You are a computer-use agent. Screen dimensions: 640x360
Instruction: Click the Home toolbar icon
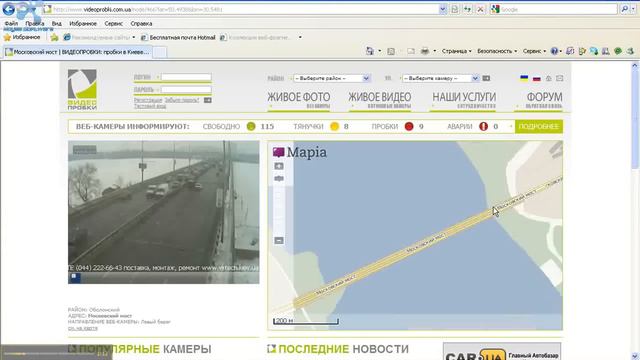tap(369, 51)
